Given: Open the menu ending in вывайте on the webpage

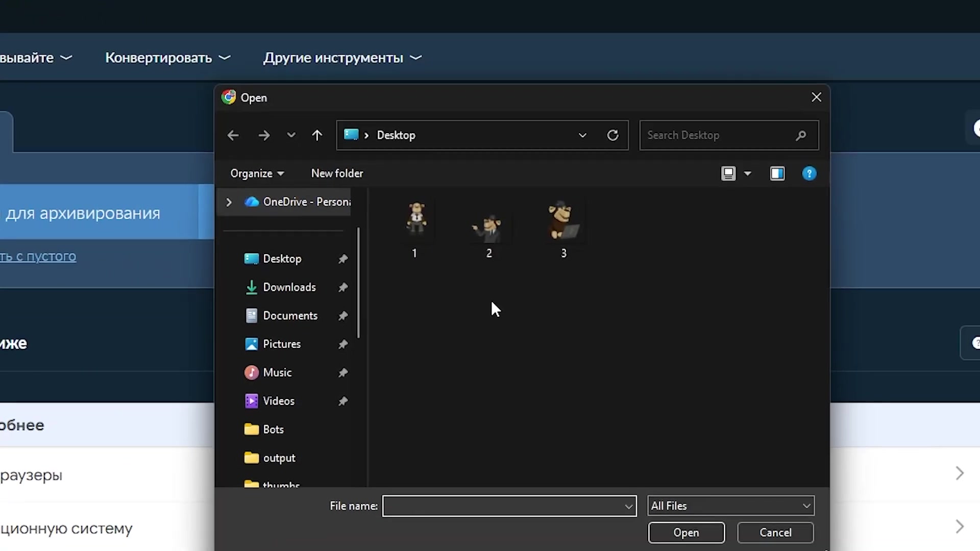Looking at the screenshot, I should click(36, 58).
